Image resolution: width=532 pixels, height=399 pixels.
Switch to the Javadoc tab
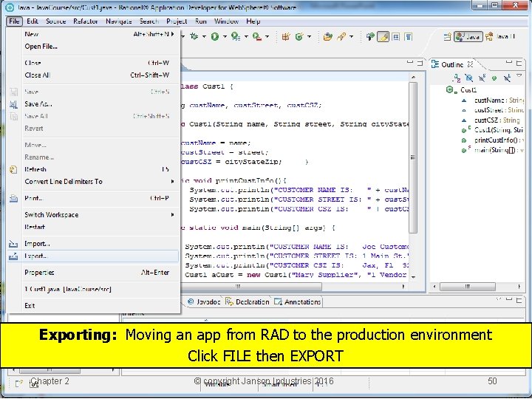coord(204,301)
